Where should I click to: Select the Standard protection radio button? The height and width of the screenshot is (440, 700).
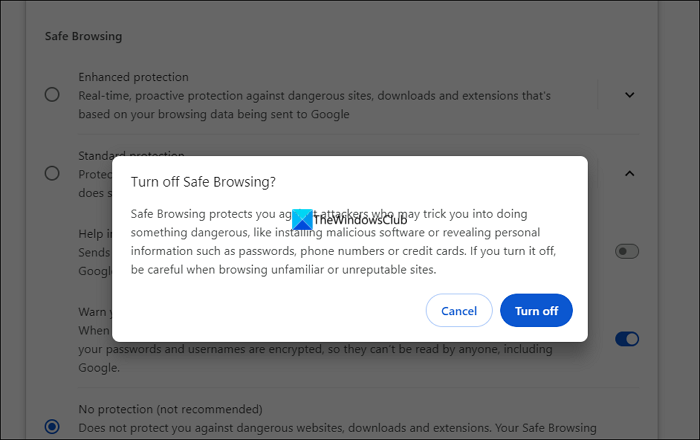click(52, 173)
